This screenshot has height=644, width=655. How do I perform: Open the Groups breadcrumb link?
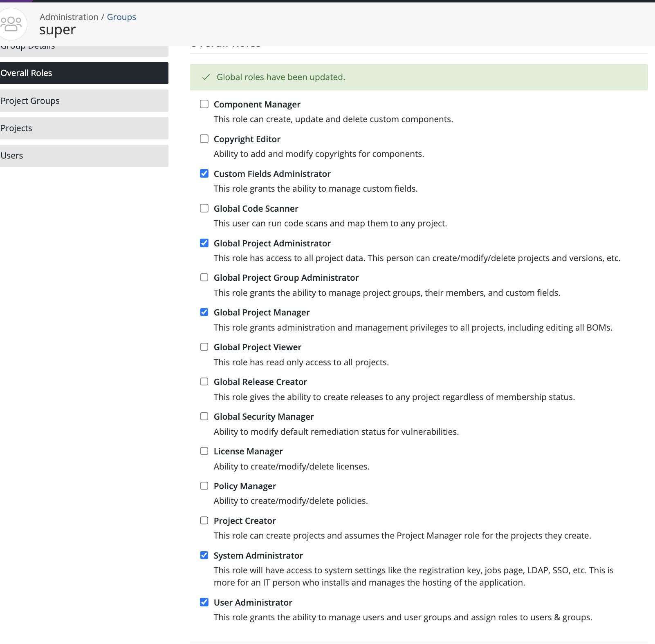[121, 17]
